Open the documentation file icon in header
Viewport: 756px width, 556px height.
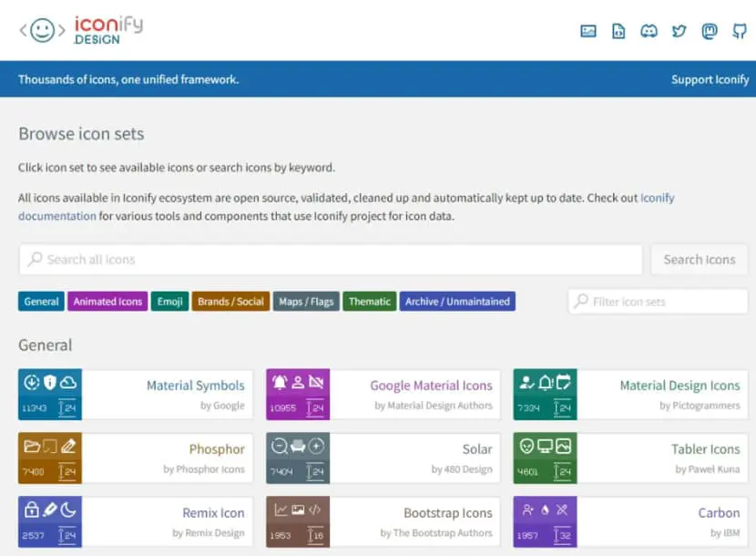coord(618,31)
